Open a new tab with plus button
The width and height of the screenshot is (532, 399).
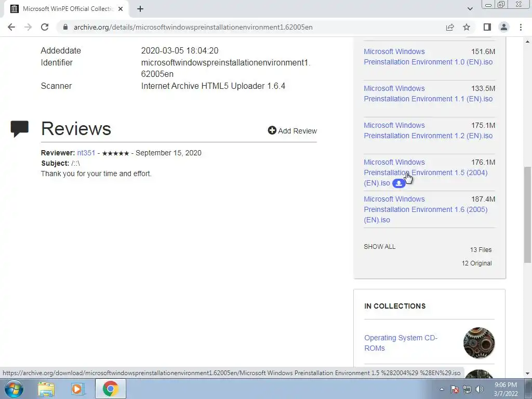click(140, 9)
